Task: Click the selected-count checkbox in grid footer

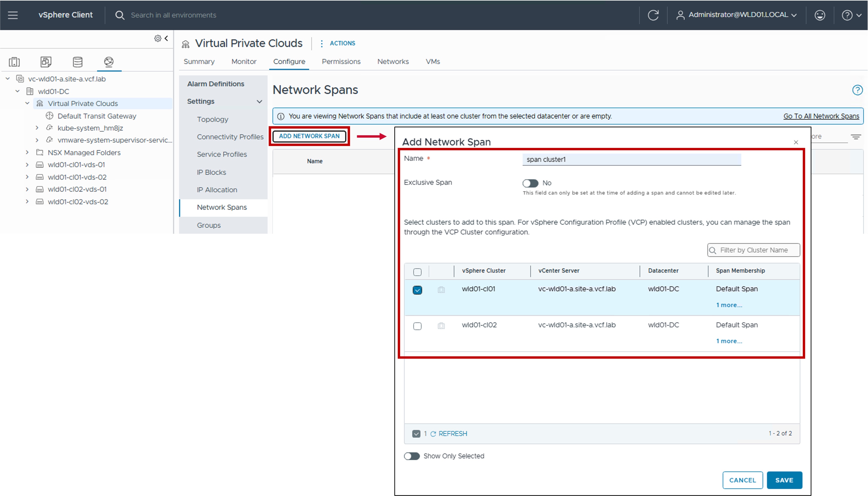Action: coord(416,434)
